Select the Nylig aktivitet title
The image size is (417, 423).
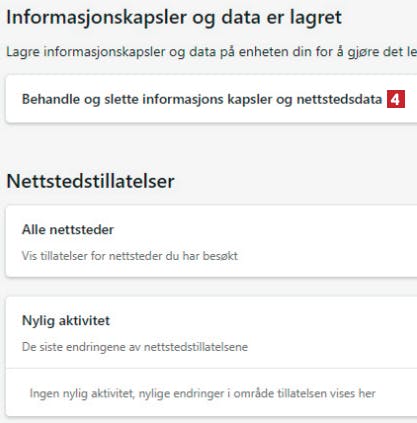[66, 321]
